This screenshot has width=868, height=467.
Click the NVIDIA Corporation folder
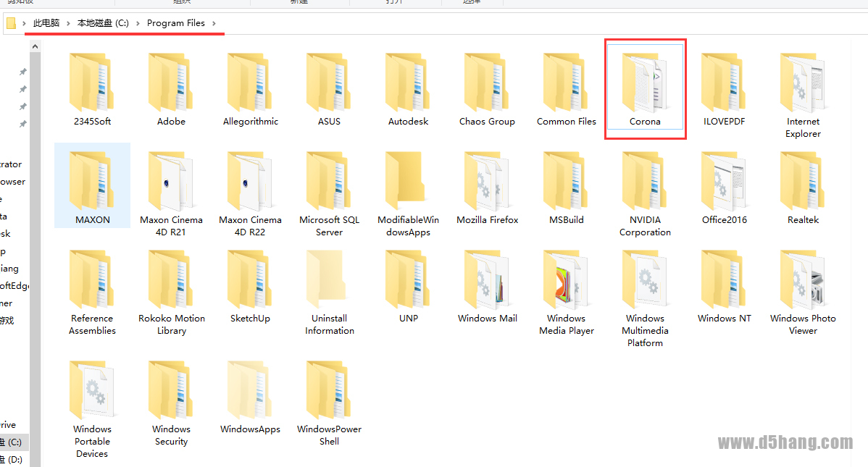click(645, 193)
